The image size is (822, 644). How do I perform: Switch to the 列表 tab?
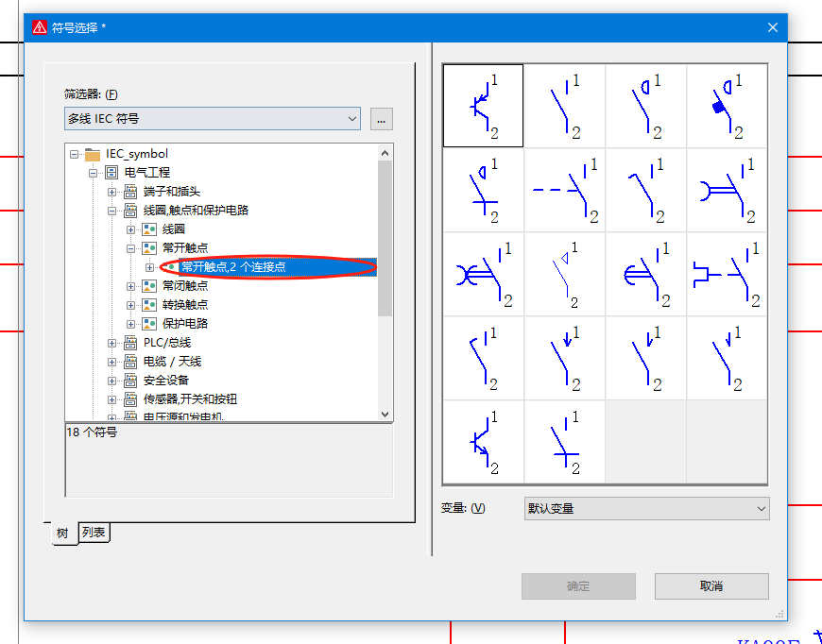coord(94,533)
